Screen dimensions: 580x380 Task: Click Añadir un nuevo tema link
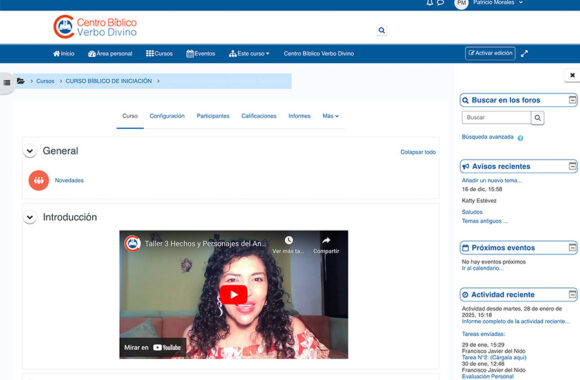(492, 181)
